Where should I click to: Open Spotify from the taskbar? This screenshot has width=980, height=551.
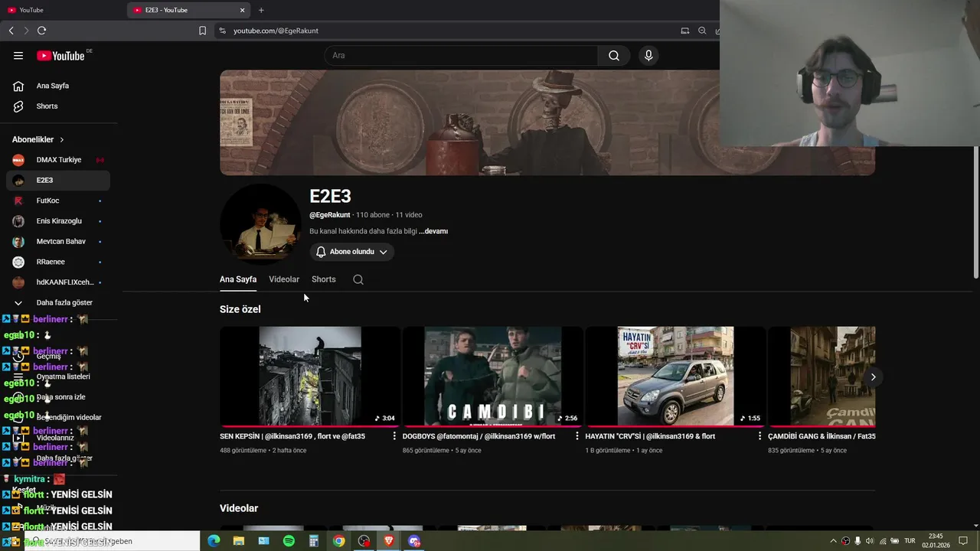click(x=289, y=541)
